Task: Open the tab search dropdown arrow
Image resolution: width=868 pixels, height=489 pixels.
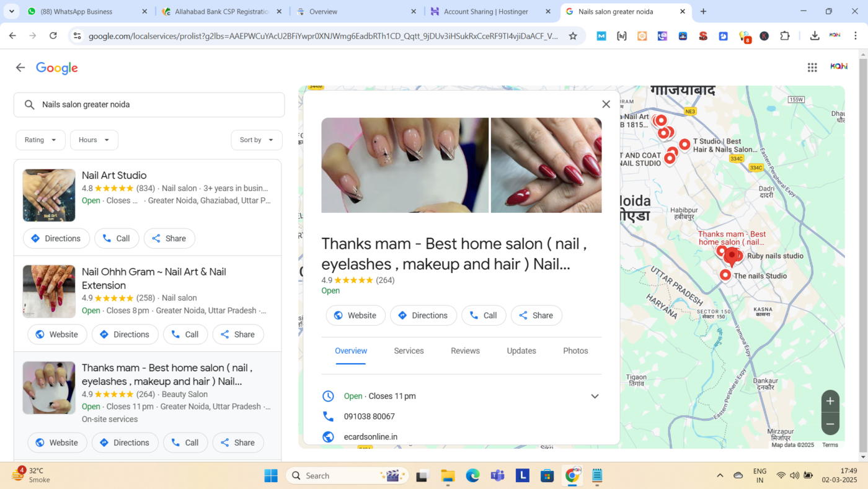Action: pyautogui.click(x=11, y=11)
